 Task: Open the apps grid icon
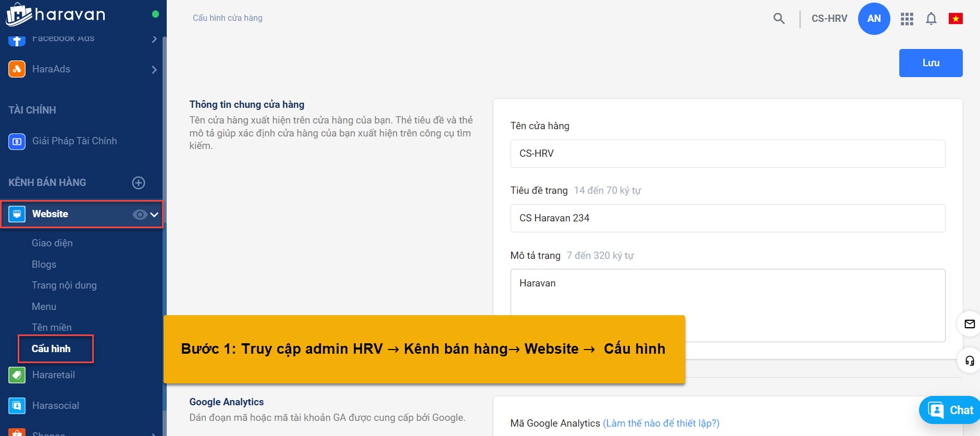click(907, 19)
